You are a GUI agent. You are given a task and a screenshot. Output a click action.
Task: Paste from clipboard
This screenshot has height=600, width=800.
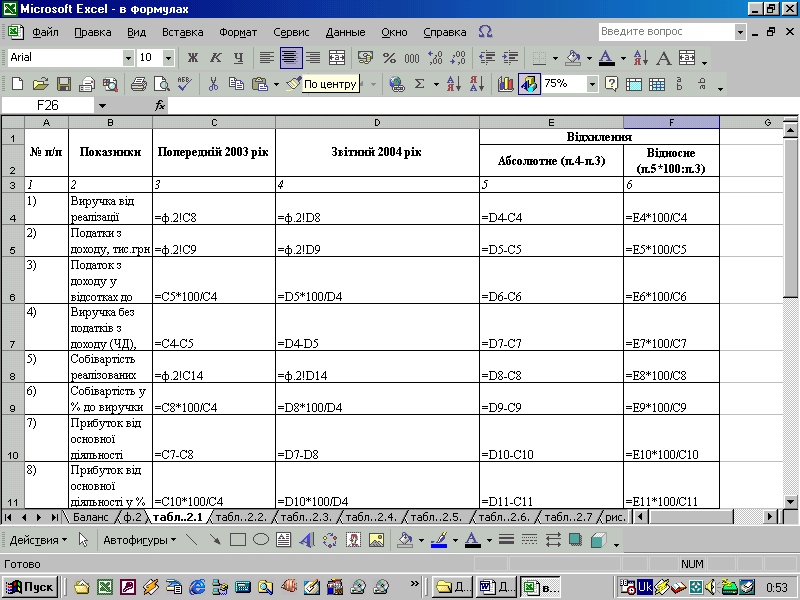point(260,84)
